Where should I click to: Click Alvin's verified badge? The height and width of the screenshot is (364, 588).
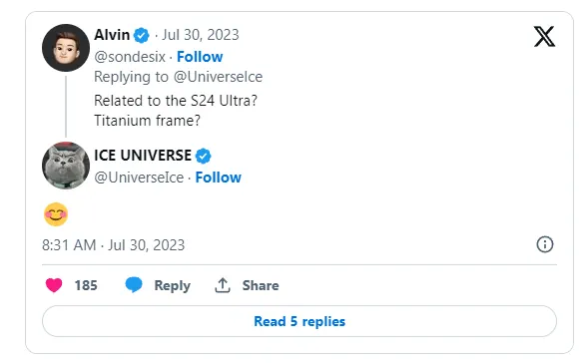142,36
